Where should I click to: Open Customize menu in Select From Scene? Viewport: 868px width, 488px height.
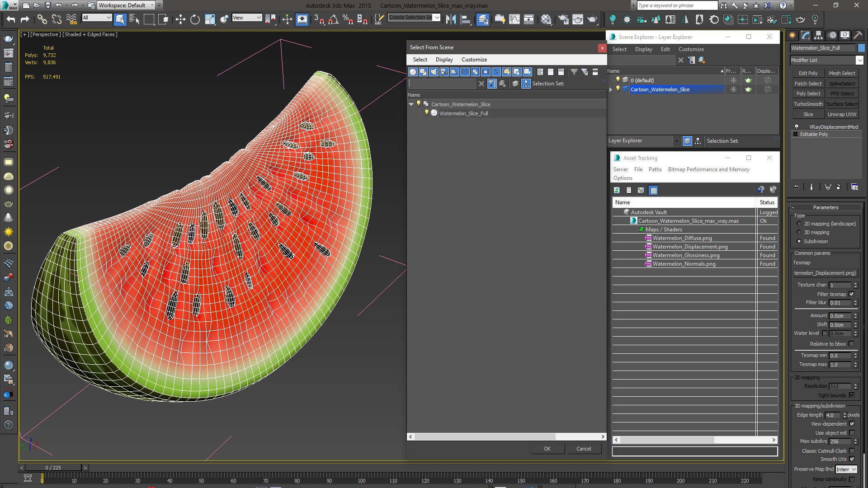(474, 60)
